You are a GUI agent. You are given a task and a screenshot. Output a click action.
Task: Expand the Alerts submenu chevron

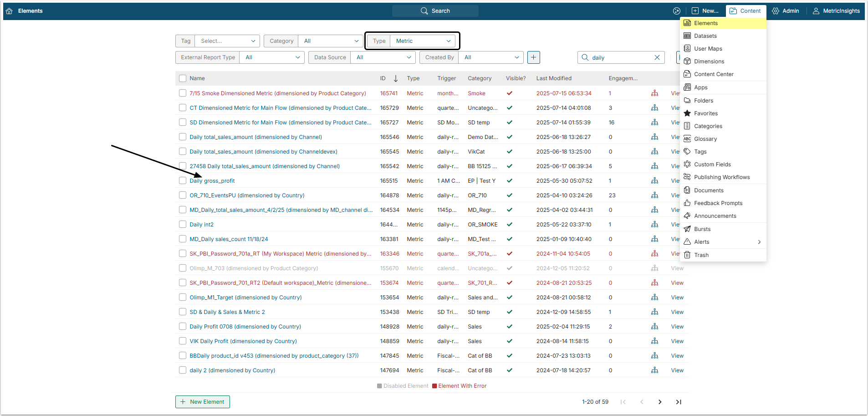pos(759,242)
